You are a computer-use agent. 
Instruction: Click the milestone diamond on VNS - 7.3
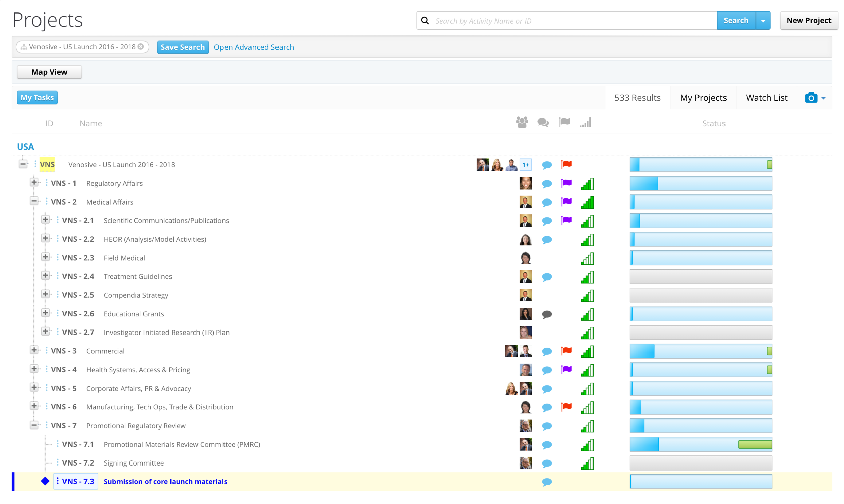click(45, 482)
